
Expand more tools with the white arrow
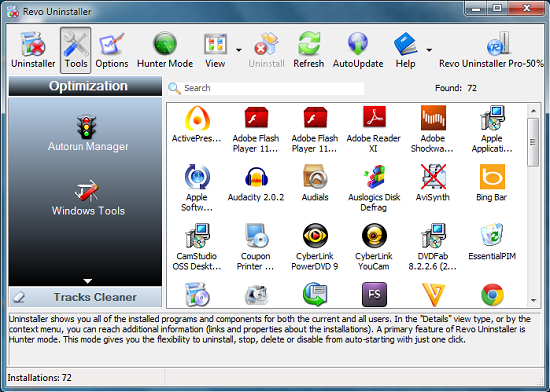88,281
